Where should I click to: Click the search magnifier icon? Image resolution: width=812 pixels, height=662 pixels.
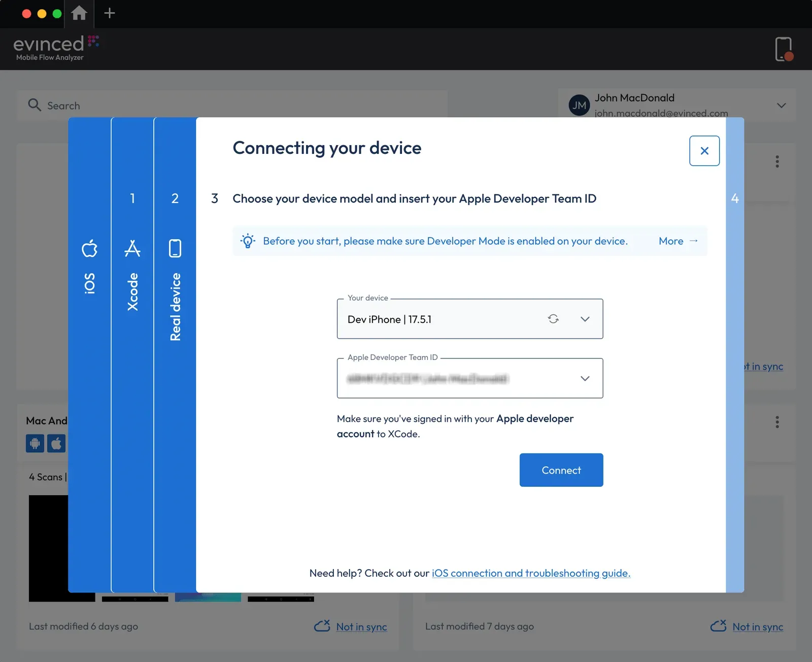[35, 105]
